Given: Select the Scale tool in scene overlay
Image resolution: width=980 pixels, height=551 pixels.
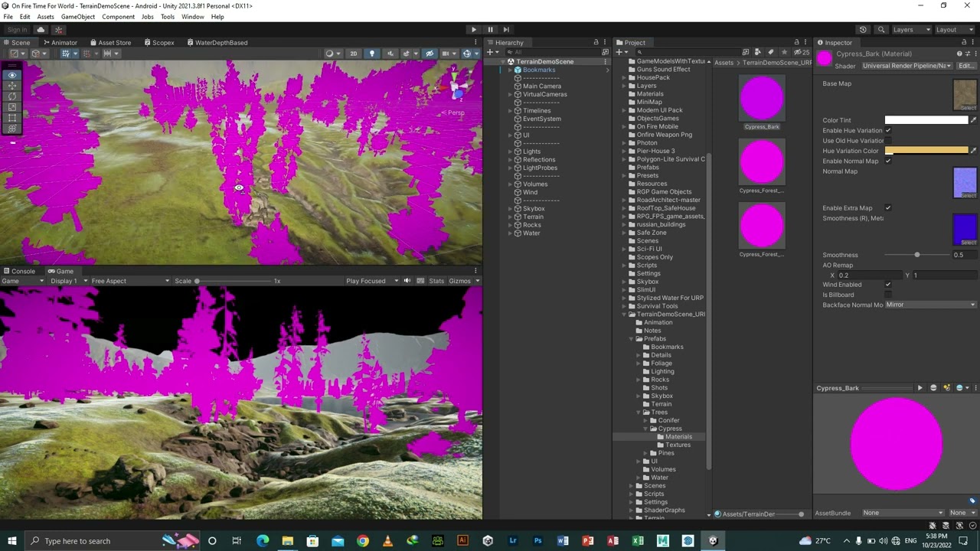Looking at the screenshot, I should point(11,107).
